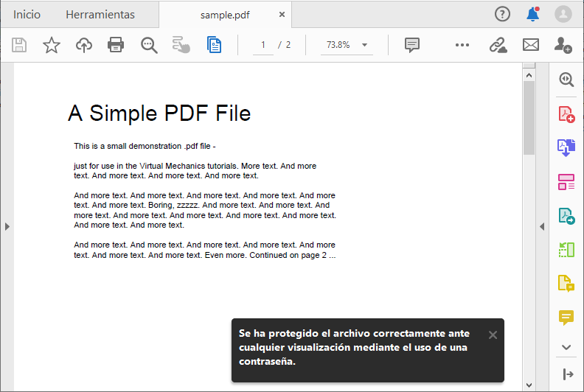Close the sample.pdf tab

click(282, 15)
